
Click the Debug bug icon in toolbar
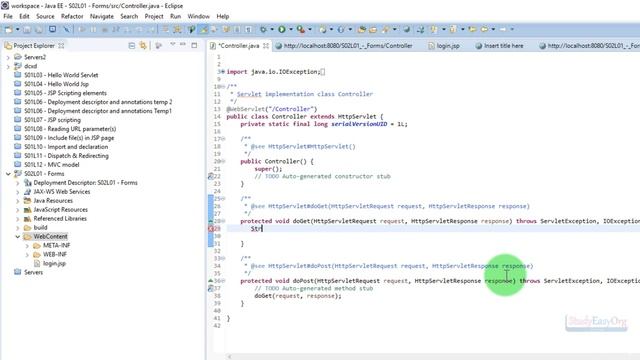tap(264, 29)
